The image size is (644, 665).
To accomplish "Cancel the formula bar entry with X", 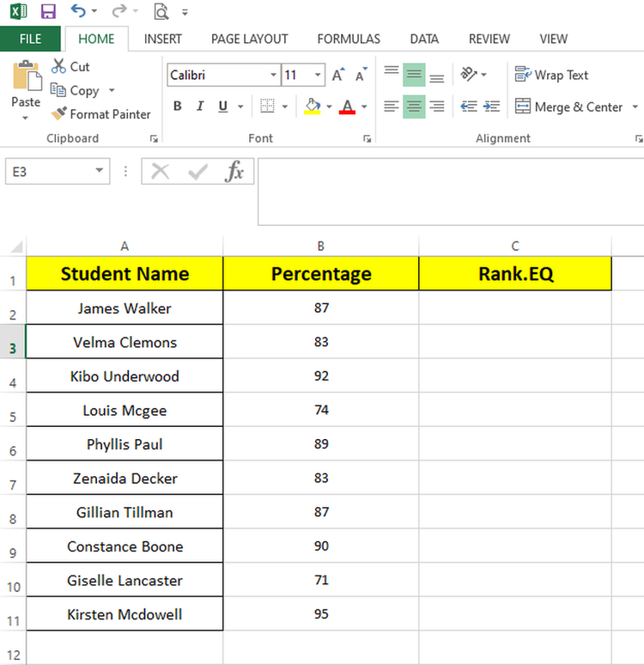I will coord(161,172).
